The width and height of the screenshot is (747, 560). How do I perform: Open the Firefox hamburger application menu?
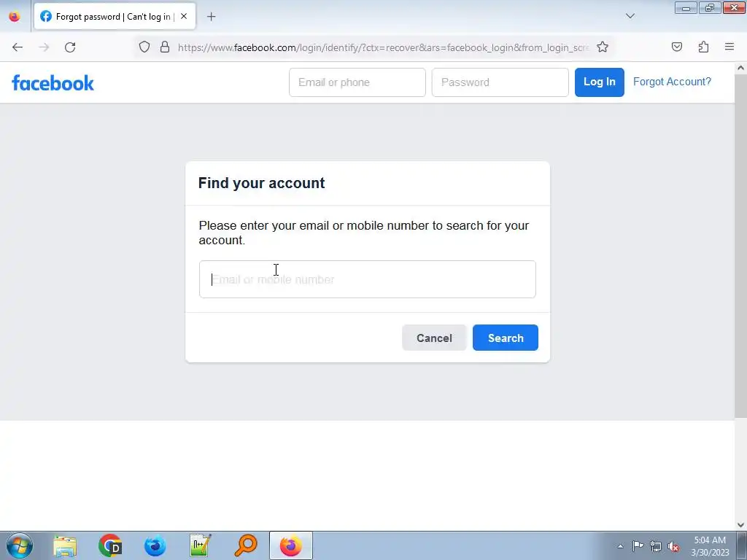click(x=729, y=47)
